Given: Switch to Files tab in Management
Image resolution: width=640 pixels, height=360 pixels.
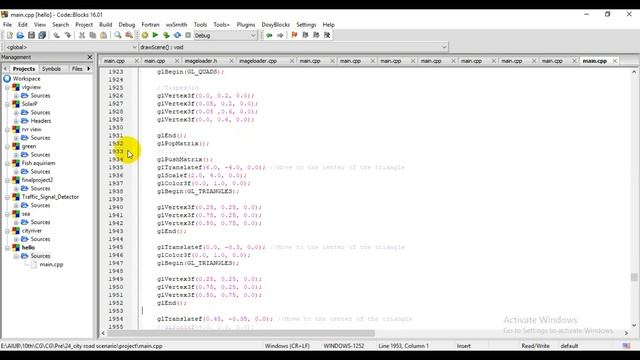Looking at the screenshot, I should click(x=77, y=69).
